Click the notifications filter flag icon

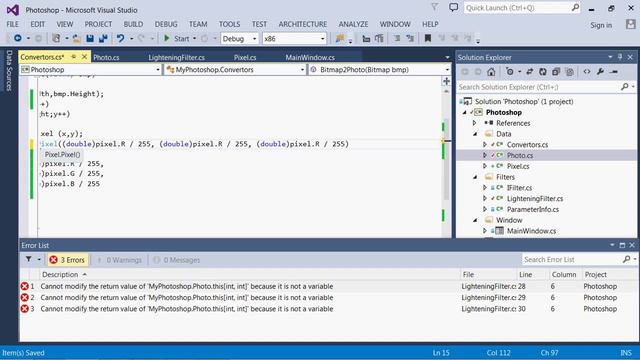(435, 7)
